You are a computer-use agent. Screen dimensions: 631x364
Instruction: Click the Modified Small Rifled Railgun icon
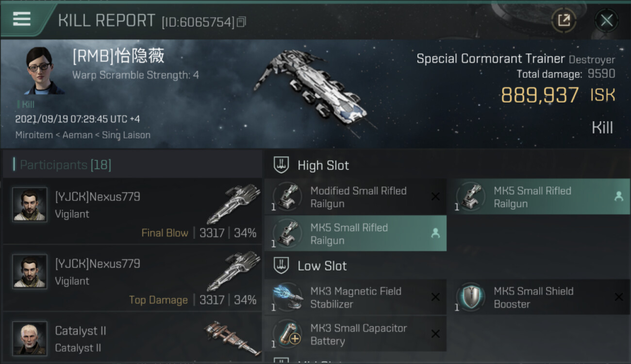tap(288, 197)
